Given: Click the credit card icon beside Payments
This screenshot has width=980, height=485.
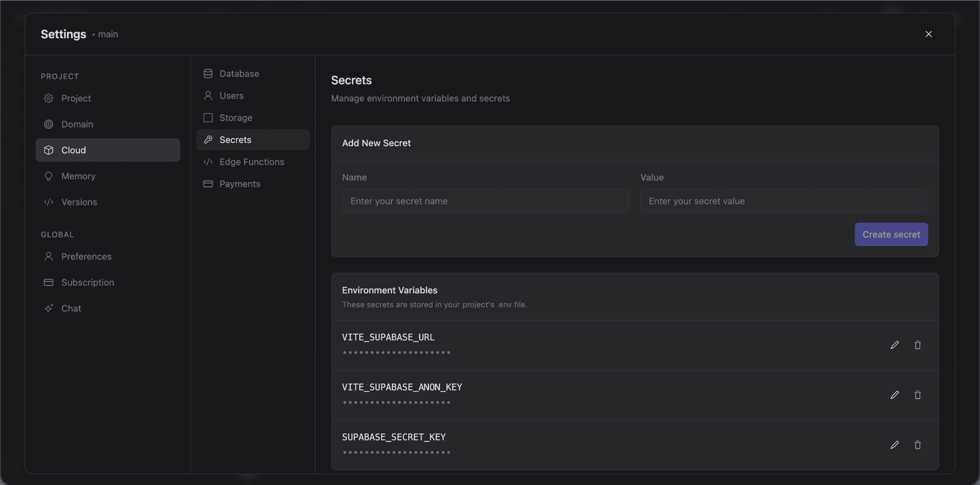Looking at the screenshot, I should pyautogui.click(x=208, y=184).
